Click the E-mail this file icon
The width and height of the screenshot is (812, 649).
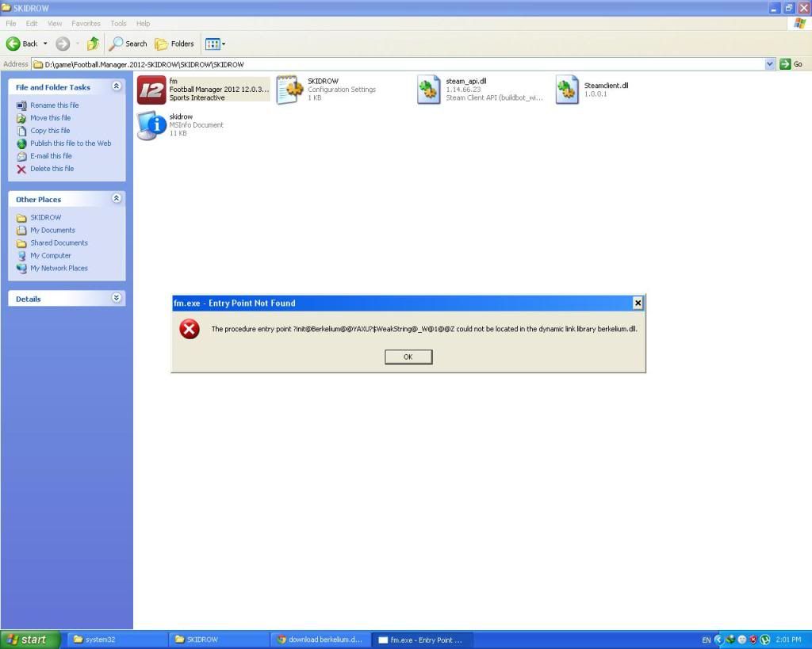tap(21, 156)
